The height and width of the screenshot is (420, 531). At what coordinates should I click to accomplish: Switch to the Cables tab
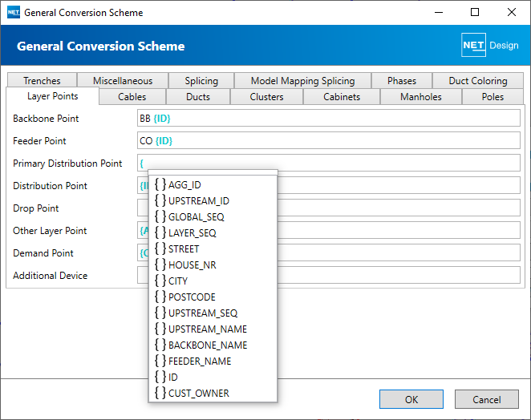pos(132,97)
